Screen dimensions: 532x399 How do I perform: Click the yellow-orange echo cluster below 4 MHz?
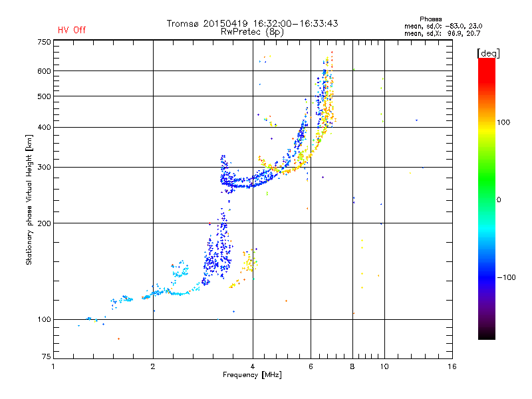250,261
